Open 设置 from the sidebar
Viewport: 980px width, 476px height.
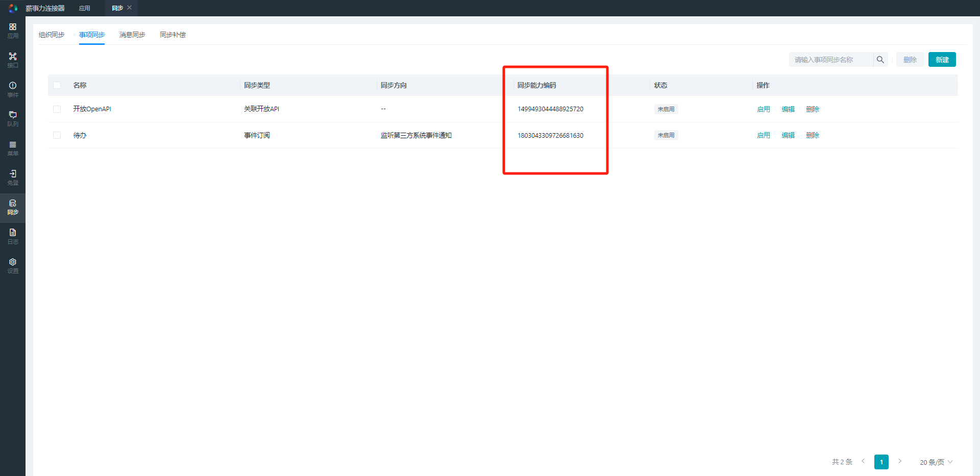[13, 265]
